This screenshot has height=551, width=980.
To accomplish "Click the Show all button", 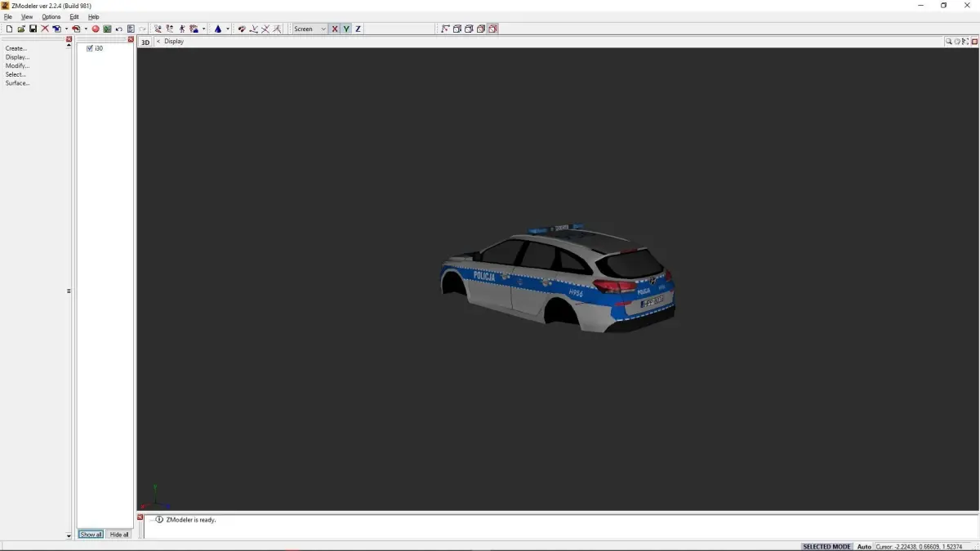I will (91, 535).
